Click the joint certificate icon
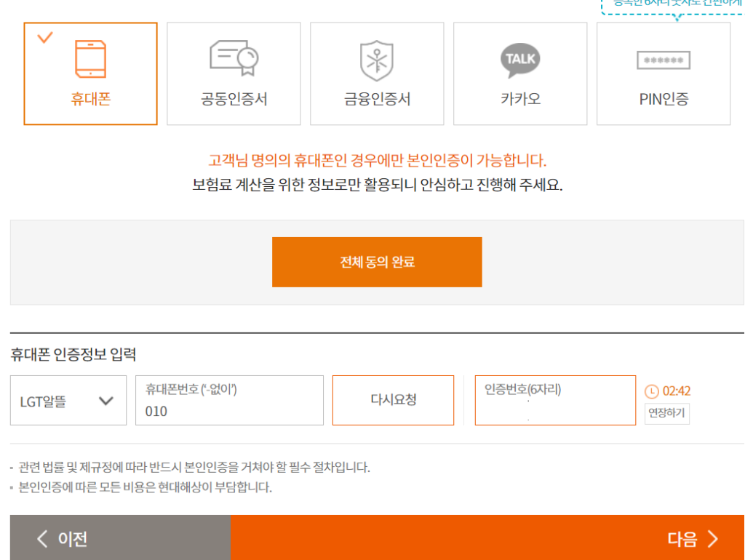Image resolution: width=745 pixels, height=560 pixels. 234,58
